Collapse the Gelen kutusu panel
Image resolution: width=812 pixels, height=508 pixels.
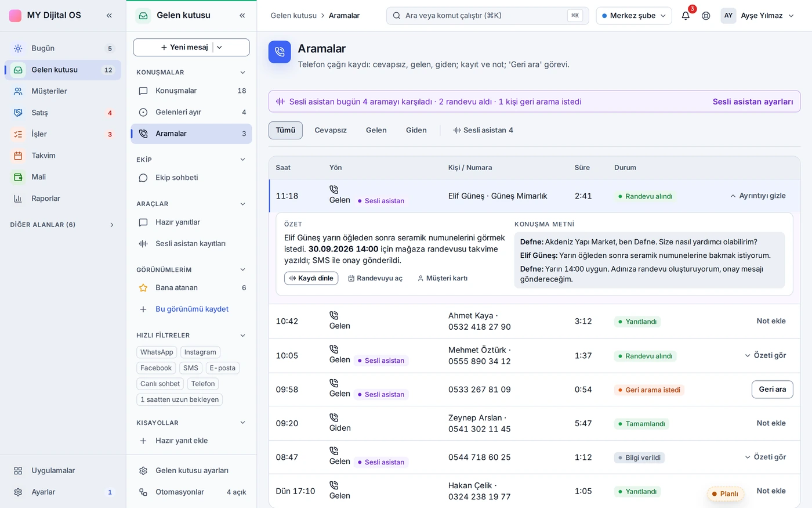point(242,16)
